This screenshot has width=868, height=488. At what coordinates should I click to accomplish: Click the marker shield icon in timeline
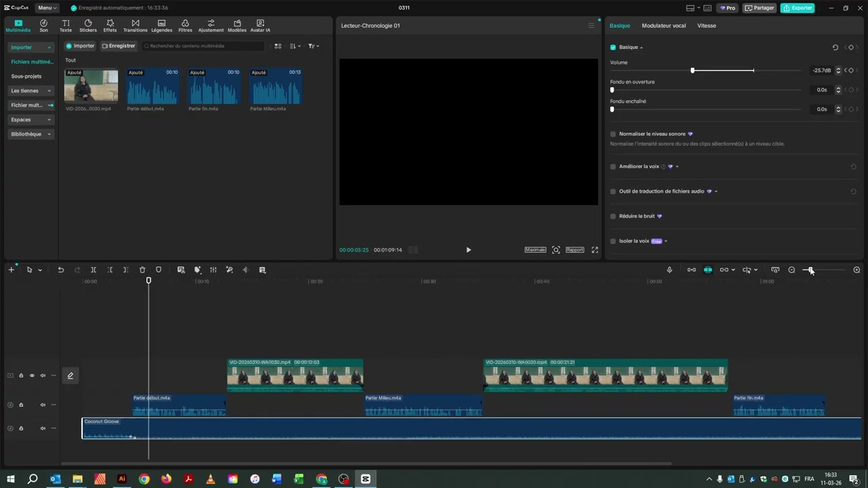coord(159,270)
